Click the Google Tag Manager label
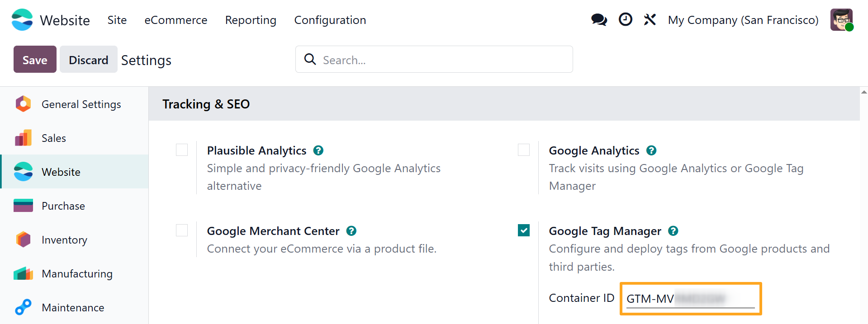Screen dimensions: 868x324 (x=605, y=231)
